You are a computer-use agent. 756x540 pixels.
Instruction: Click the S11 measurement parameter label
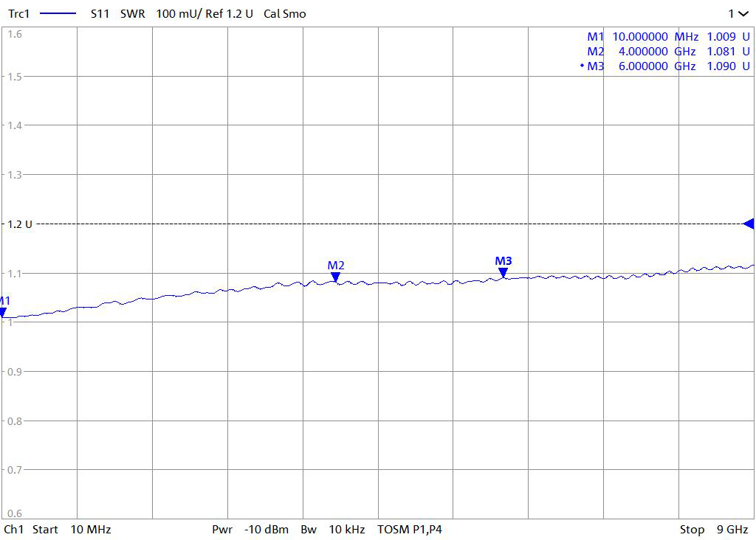(100, 14)
